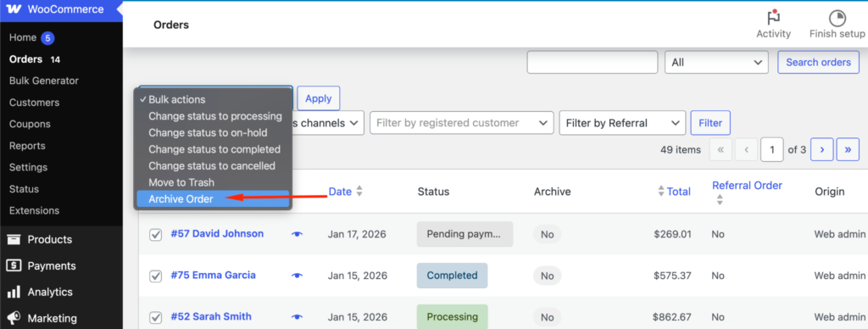Click the Pending payment status badge

pyautogui.click(x=465, y=234)
